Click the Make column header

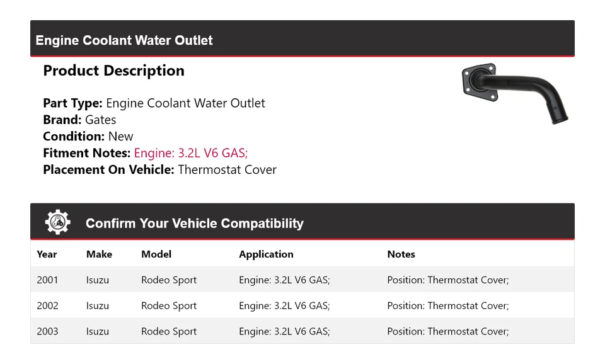click(99, 254)
